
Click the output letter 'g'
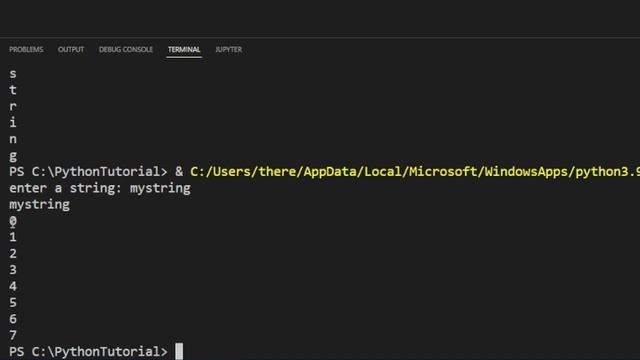[x=13, y=156]
